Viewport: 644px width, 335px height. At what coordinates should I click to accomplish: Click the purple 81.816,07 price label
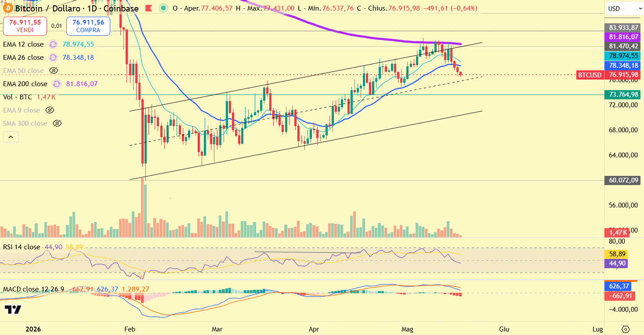pyautogui.click(x=623, y=37)
